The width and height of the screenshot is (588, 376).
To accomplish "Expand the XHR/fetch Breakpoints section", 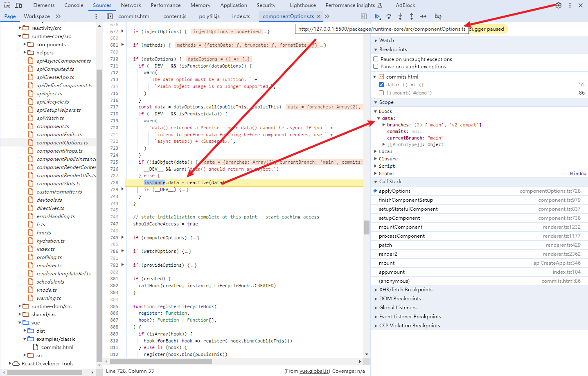I will pos(405,290).
